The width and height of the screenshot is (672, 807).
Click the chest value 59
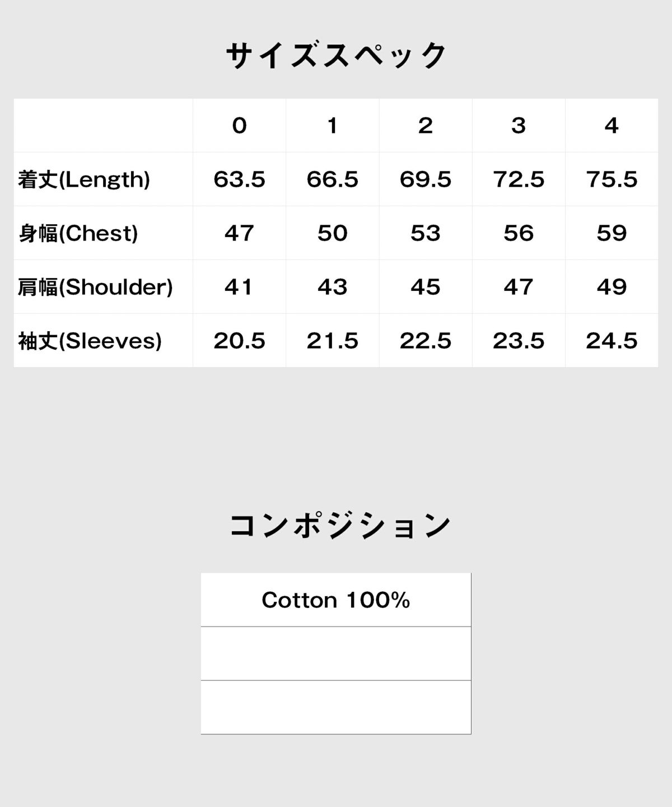[612, 233]
